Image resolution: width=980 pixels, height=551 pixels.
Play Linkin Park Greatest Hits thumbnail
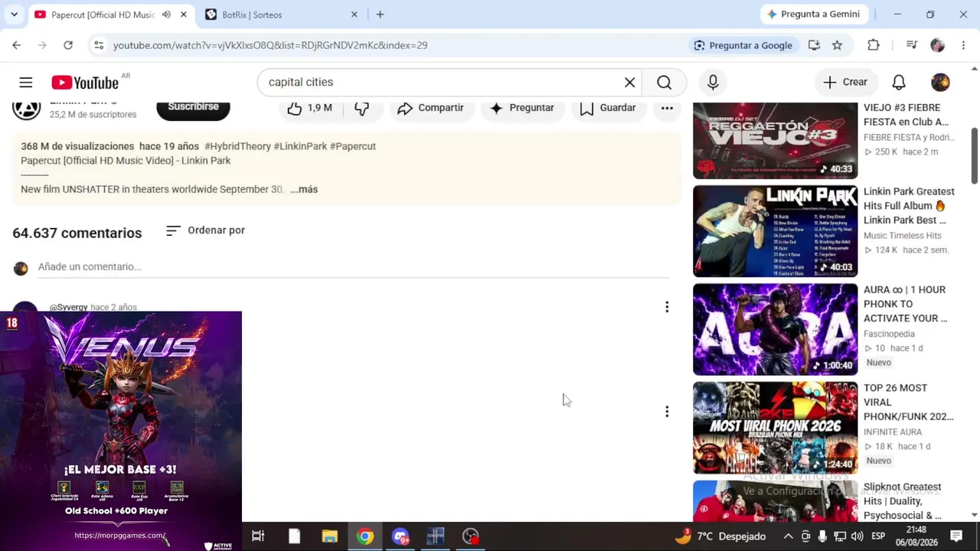(775, 231)
